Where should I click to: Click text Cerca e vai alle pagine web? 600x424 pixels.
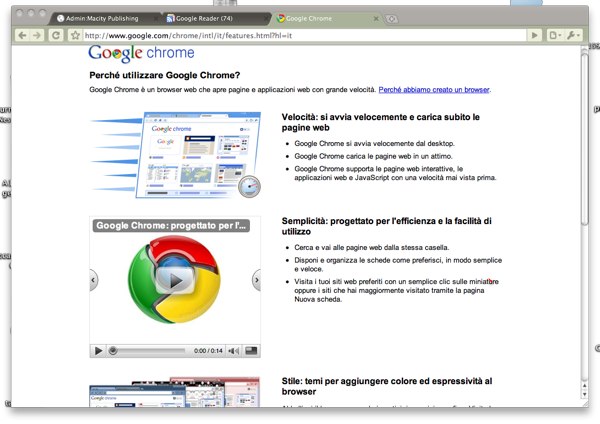[x=372, y=247]
